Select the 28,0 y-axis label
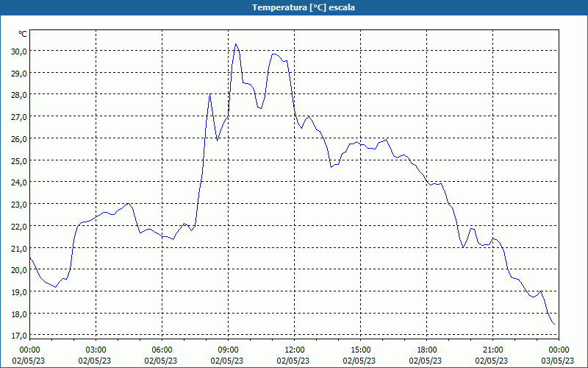 click(19, 95)
